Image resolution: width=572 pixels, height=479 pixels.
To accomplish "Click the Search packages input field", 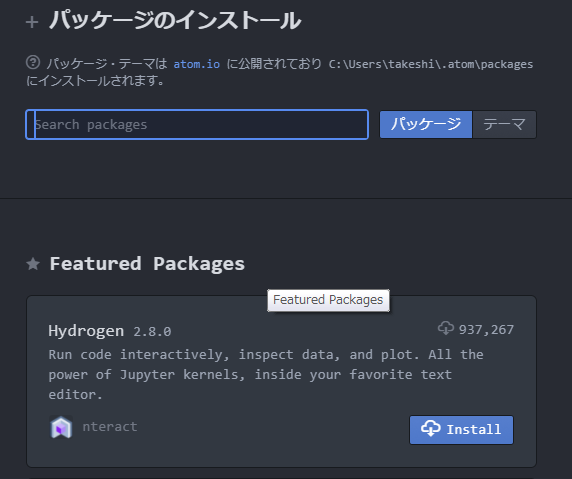I will click(x=197, y=124).
